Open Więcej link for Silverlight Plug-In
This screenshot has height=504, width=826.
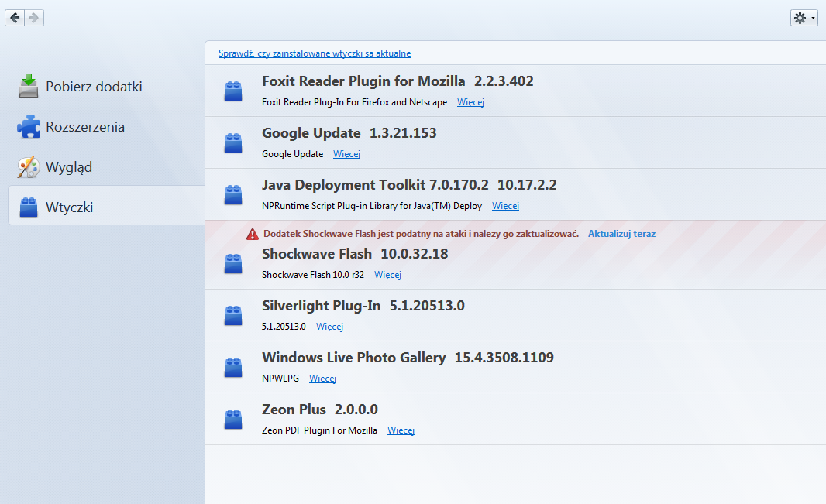(x=330, y=326)
